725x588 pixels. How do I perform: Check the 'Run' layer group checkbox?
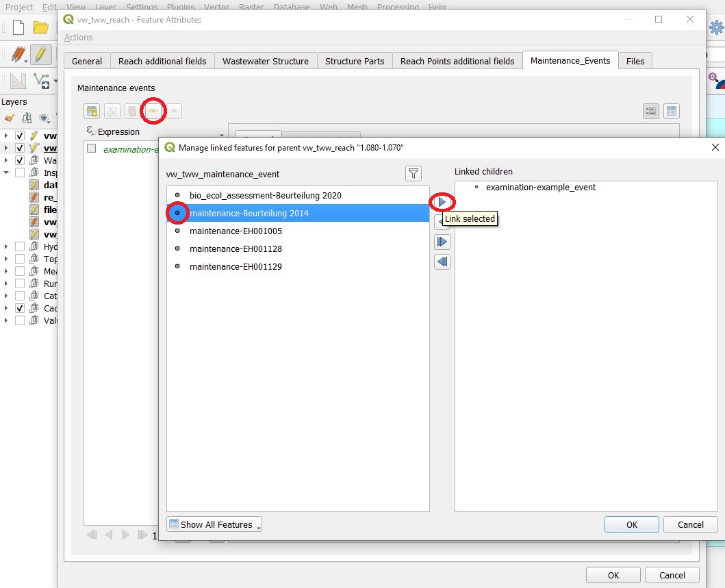pyautogui.click(x=20, y=283)
